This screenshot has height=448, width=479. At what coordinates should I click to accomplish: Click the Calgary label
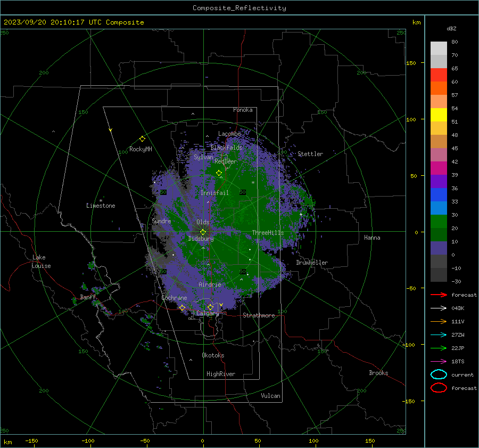(208, 313)
